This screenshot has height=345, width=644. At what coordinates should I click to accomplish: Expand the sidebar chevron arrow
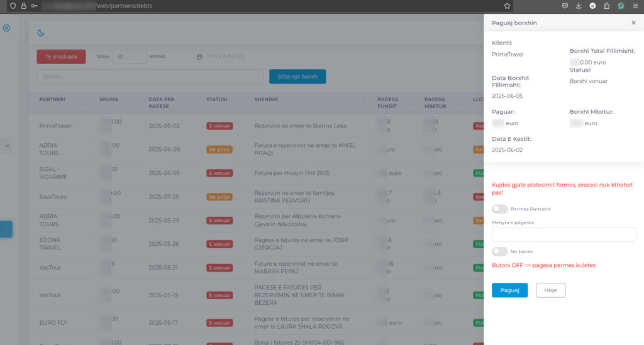(8, 146)
